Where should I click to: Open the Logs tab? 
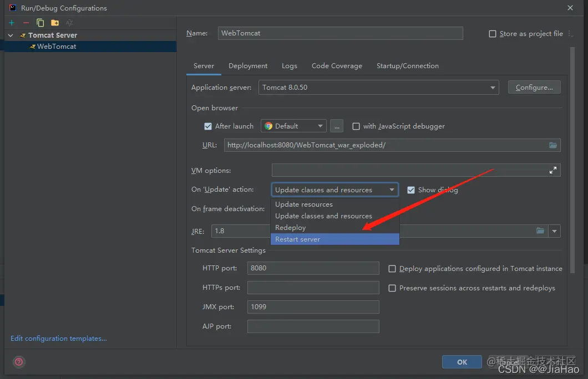tap(289, 66)
